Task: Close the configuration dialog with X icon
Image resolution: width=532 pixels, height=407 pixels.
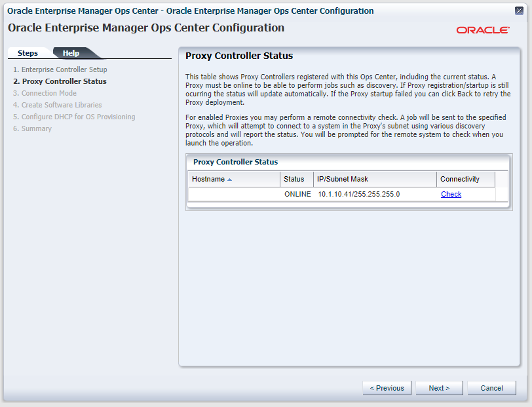Action: point(519,11)
